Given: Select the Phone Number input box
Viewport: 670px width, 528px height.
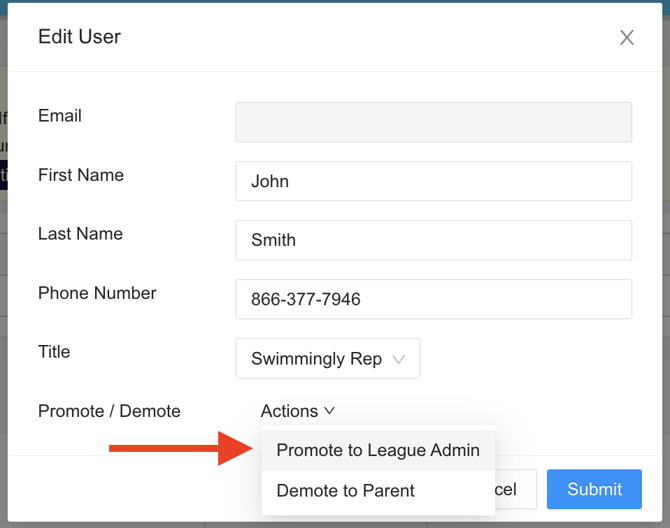Looking at the screenshot, I should coord(433,299).
